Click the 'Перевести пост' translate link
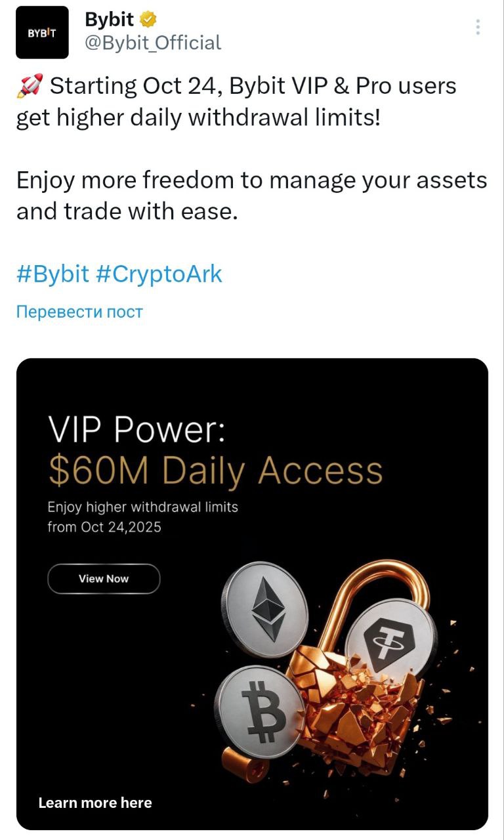Image resolution: width=504 pixels, height=840 pixels. 79,311
